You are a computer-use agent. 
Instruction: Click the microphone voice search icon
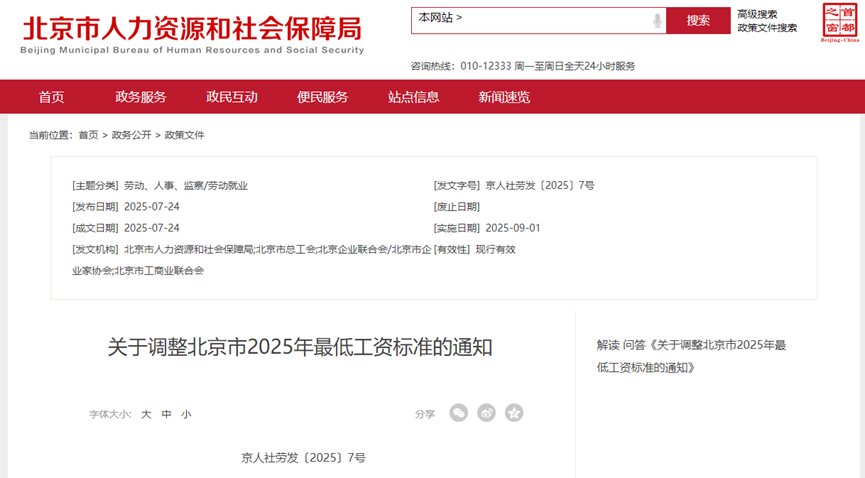[x=657, y=20]
